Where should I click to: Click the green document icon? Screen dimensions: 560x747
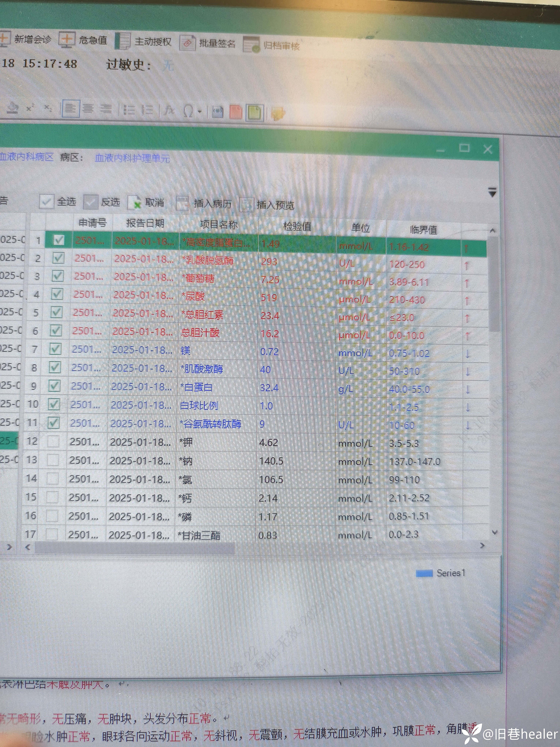(254, 113)
